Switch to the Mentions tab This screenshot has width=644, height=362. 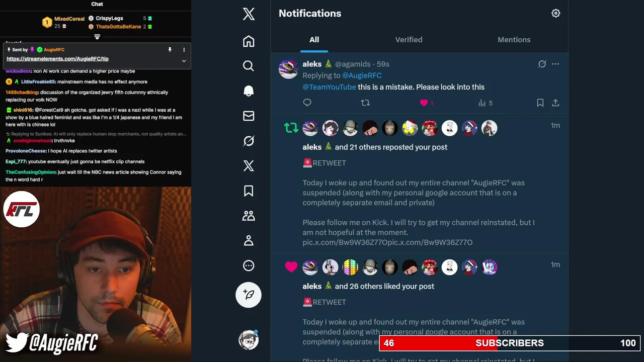tap(514, 40)
